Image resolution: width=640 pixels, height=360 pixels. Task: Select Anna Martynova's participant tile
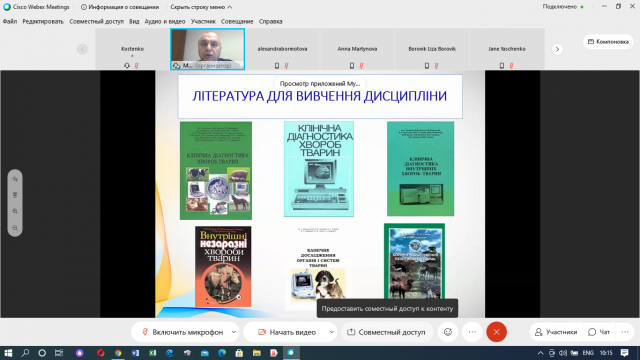coord(357,49)
